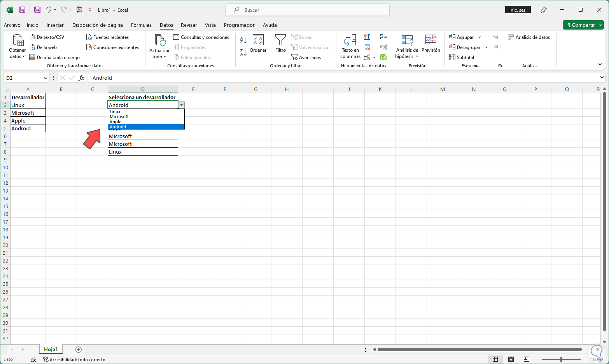Switch to Normal view in status bar
The image size is (609, 364).
pyautogui.click(x=495, y=359)
